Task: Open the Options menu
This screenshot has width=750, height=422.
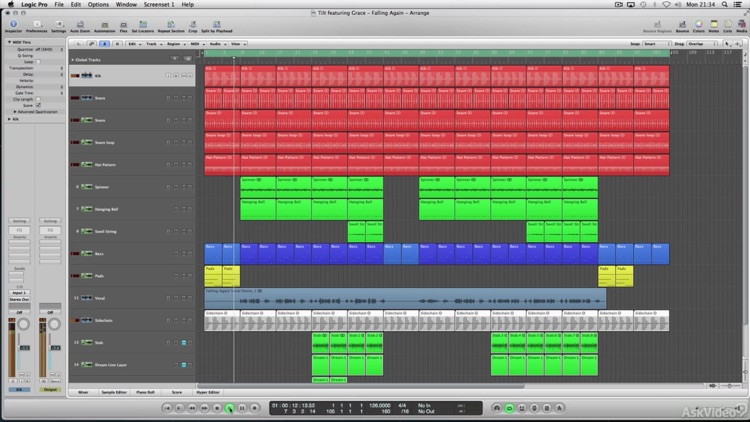Action: (98, 4)
